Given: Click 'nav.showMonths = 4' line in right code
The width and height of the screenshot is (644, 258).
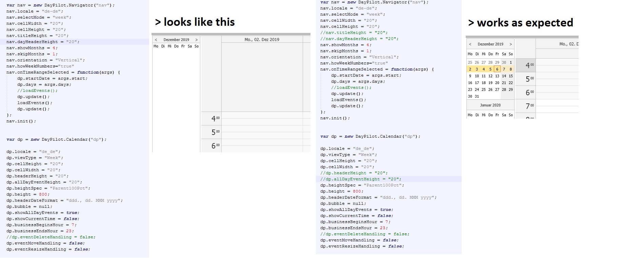Looking at the screenshot, I should 346,45.
